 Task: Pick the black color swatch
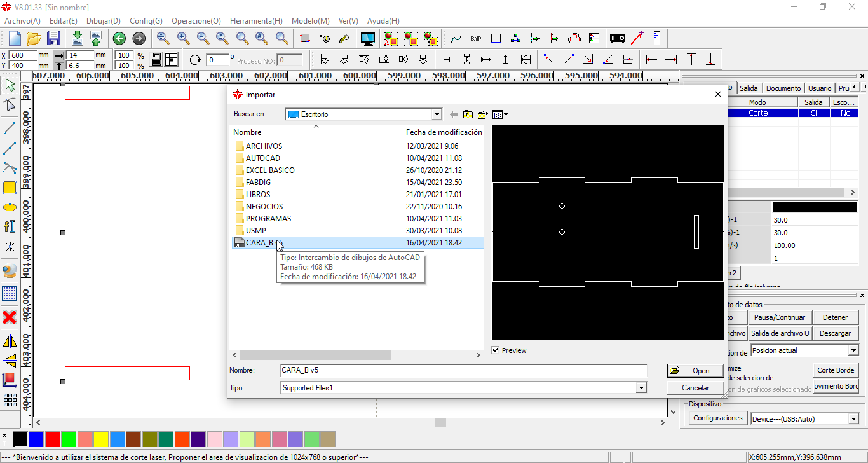point(20,439)
